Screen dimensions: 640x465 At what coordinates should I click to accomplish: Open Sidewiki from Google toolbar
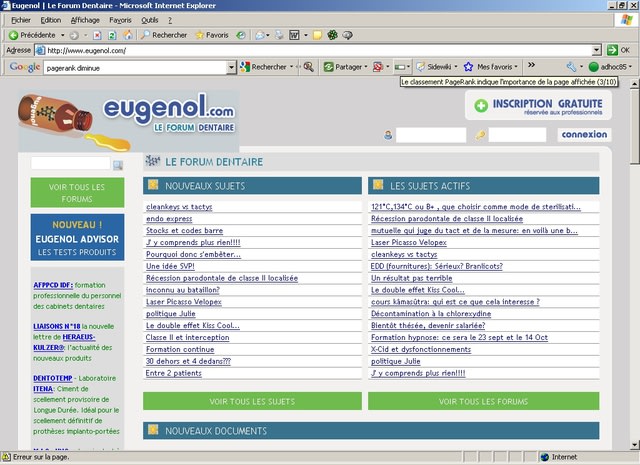tap(433, 67)
